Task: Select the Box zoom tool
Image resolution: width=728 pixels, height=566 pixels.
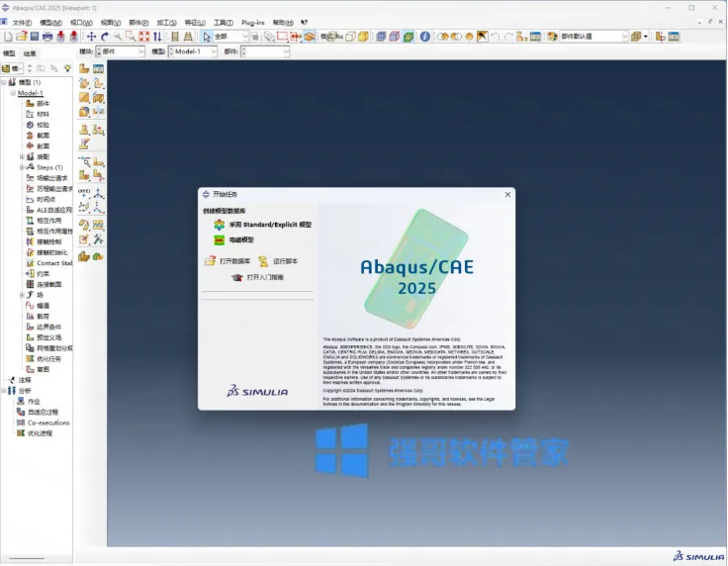Action: coord(131,37)
